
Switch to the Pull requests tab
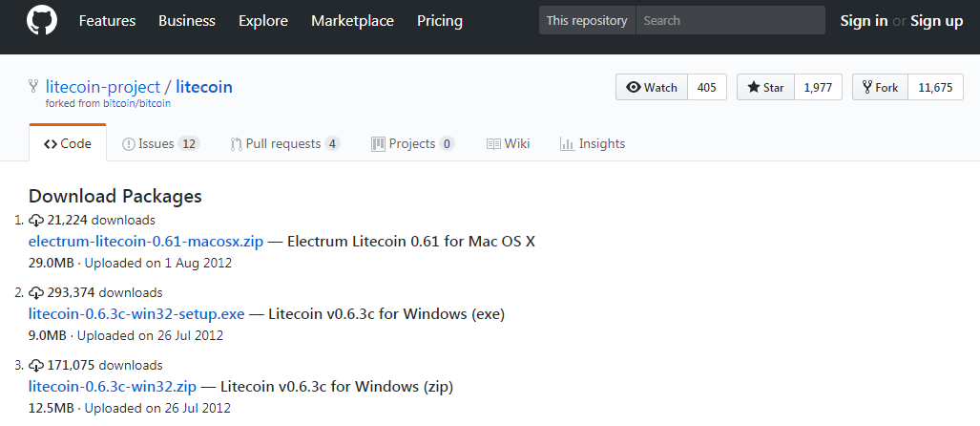click(285, 144)
